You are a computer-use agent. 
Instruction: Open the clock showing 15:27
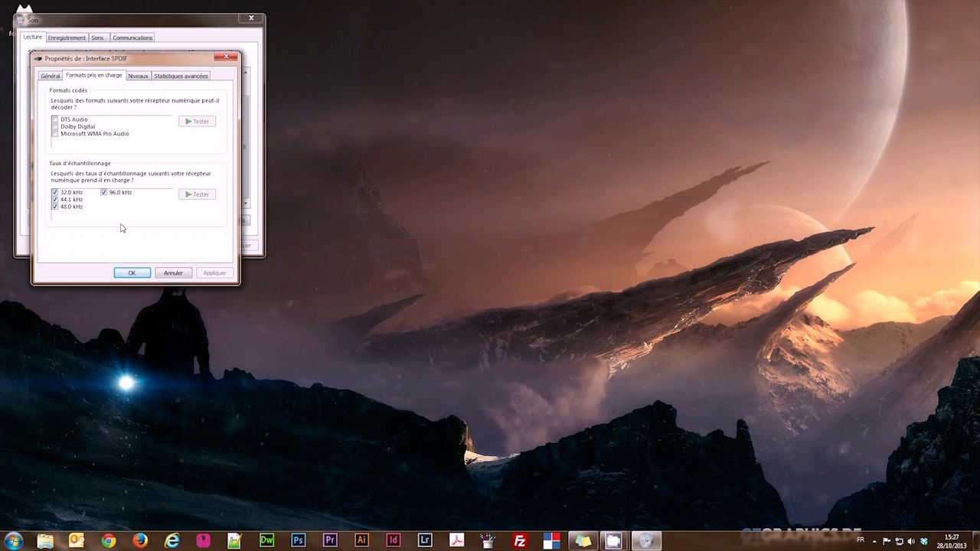point(952,541)
